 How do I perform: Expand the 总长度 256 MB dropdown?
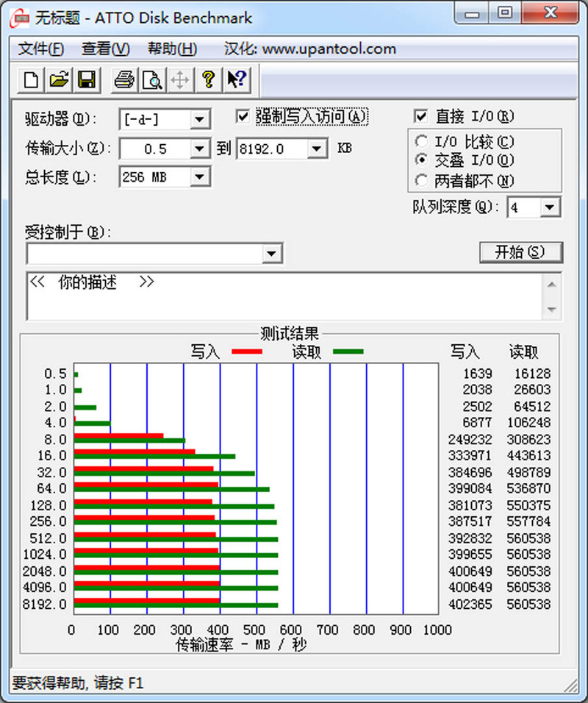[x=201, y=176]
